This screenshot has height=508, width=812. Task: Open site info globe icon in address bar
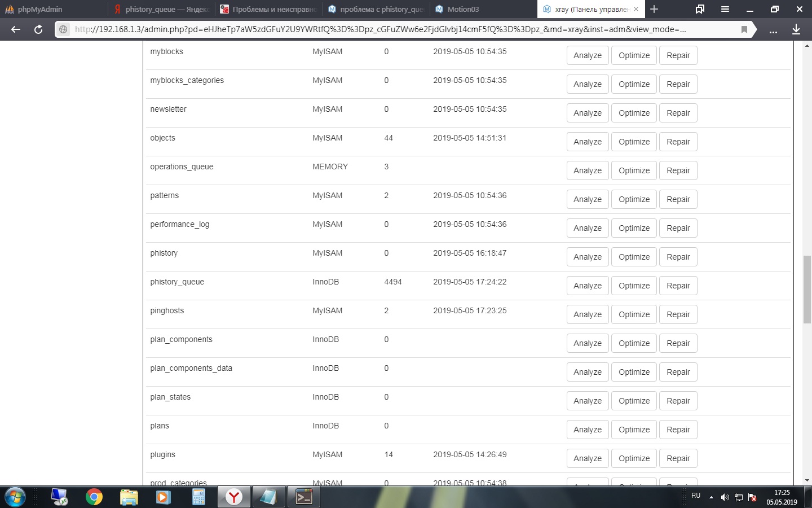tap(64, 29)
